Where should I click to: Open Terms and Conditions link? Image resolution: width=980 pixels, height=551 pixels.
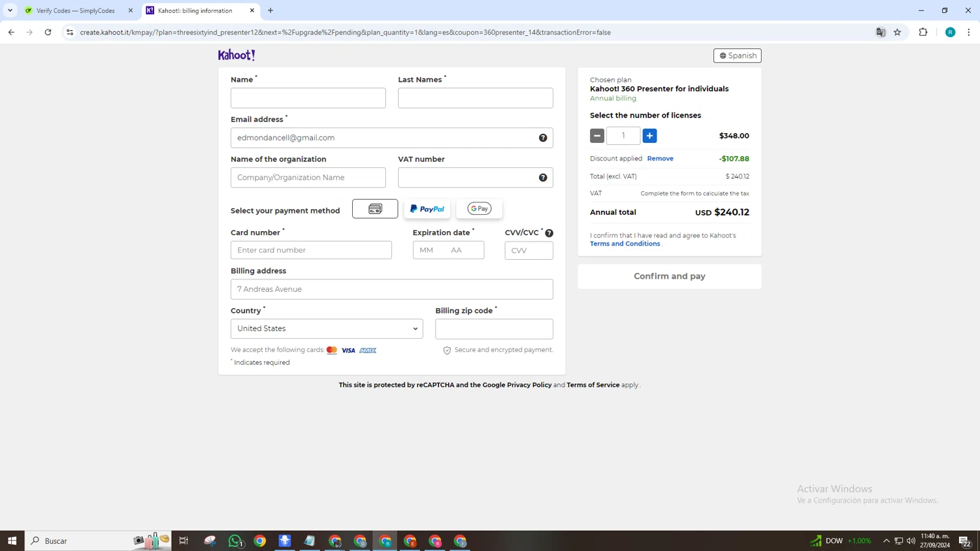point(625,244)
